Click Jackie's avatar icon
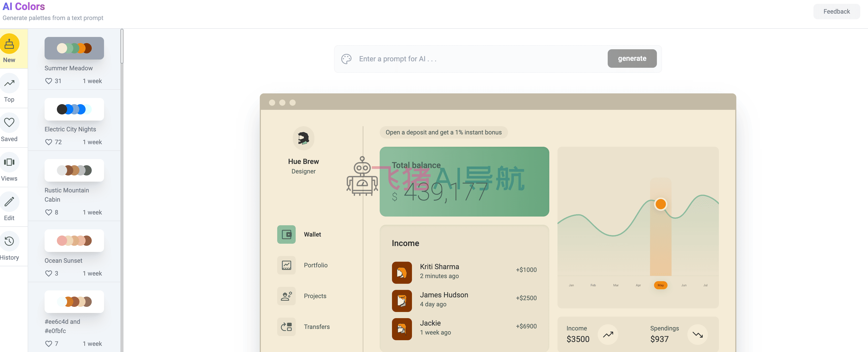 (402, 329)
